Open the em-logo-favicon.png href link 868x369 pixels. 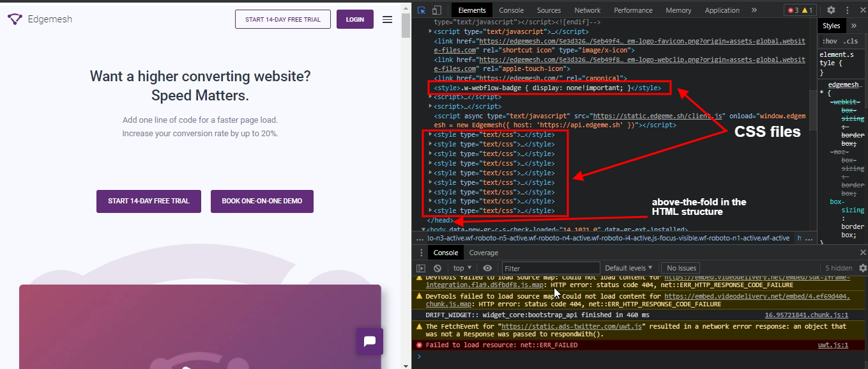[x=620, y=45]
